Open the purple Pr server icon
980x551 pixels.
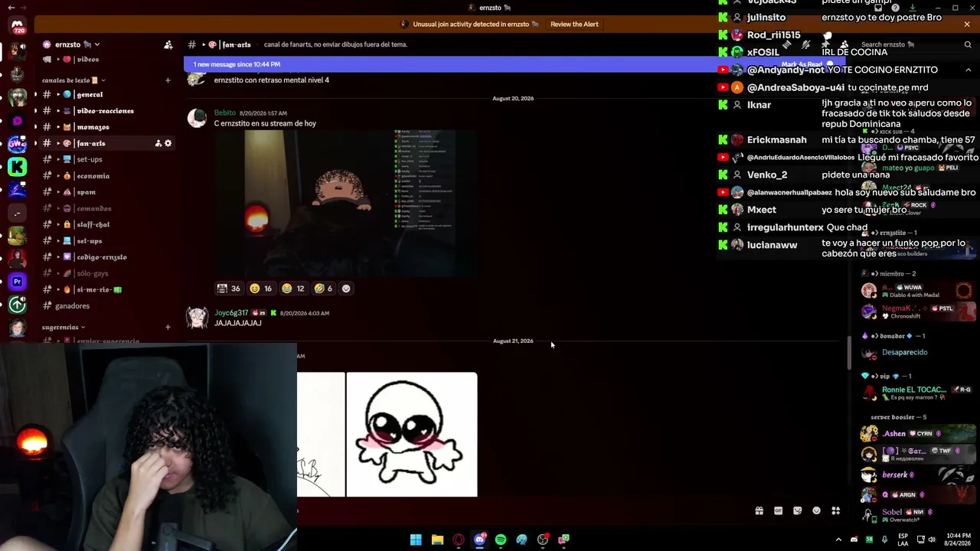coord(17,282)
